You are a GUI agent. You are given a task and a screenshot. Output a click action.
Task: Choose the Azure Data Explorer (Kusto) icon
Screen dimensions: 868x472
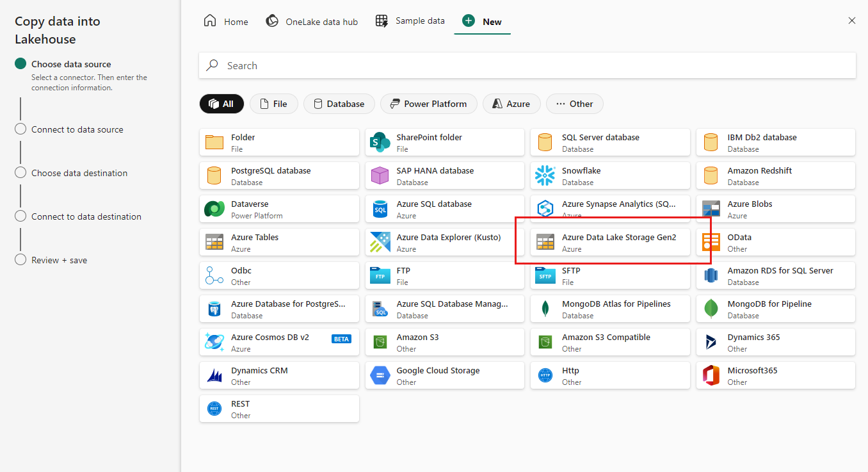point(380,242)
